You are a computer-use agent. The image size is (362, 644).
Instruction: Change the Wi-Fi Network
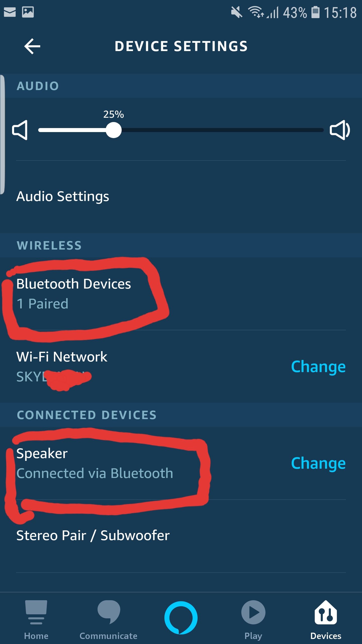(x=318, y=367)
